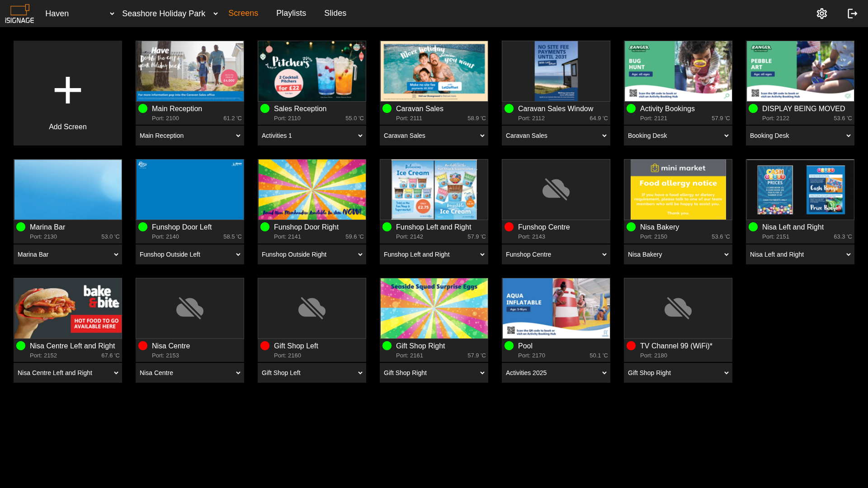The width and height of the screenshot is (868, 488).
Task: Select the iSignage logo
Action: (x=19, y=14)
